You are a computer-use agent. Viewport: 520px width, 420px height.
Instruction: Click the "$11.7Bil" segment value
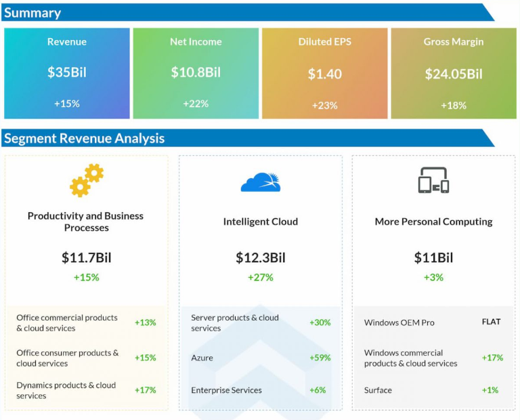[x=86, y=257]
